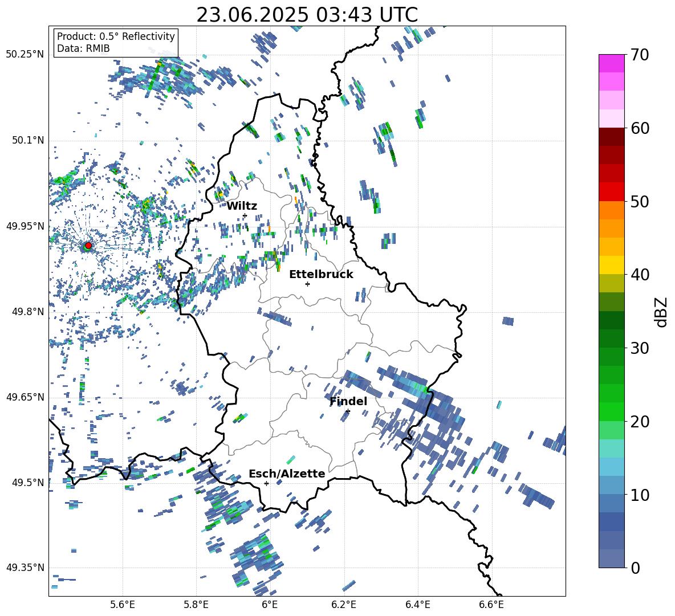Click the 60 value on colorbar
Screen dimensions: 675x616
[640, 128]
